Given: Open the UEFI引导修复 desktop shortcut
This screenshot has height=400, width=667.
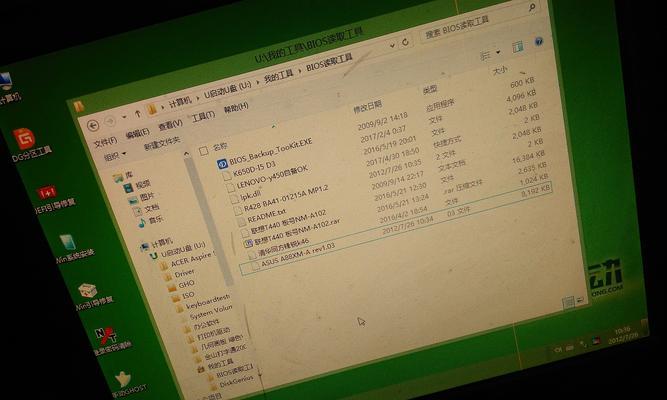Looking at the screenshot, I should [x=47, y=192].
